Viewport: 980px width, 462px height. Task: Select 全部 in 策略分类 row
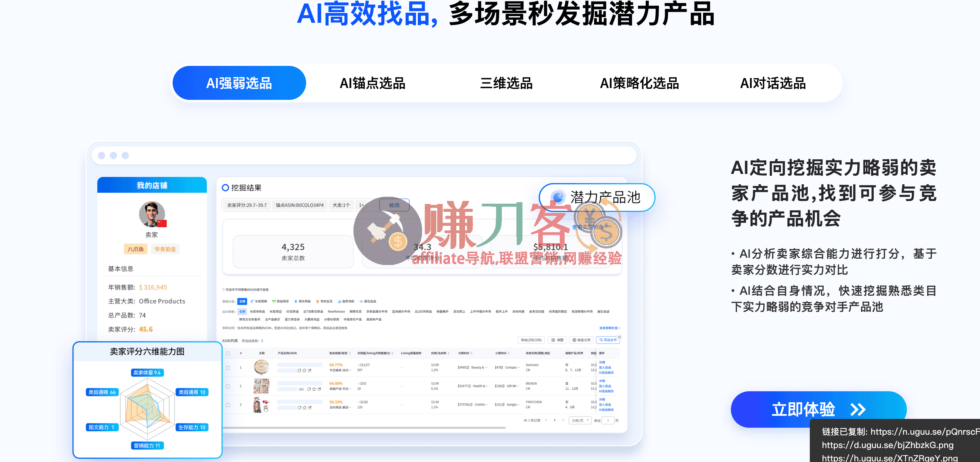[242, 301]
